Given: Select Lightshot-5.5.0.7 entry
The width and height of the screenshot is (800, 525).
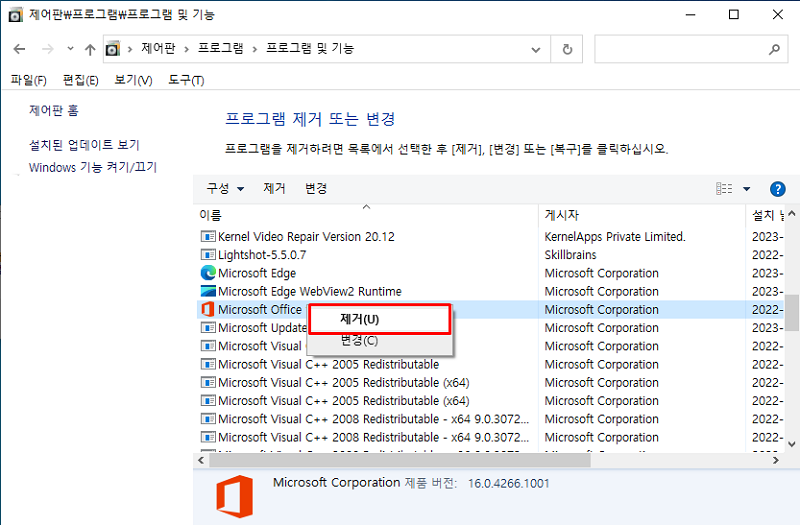Looking at the screenshot, I should [x=262, y=255].
